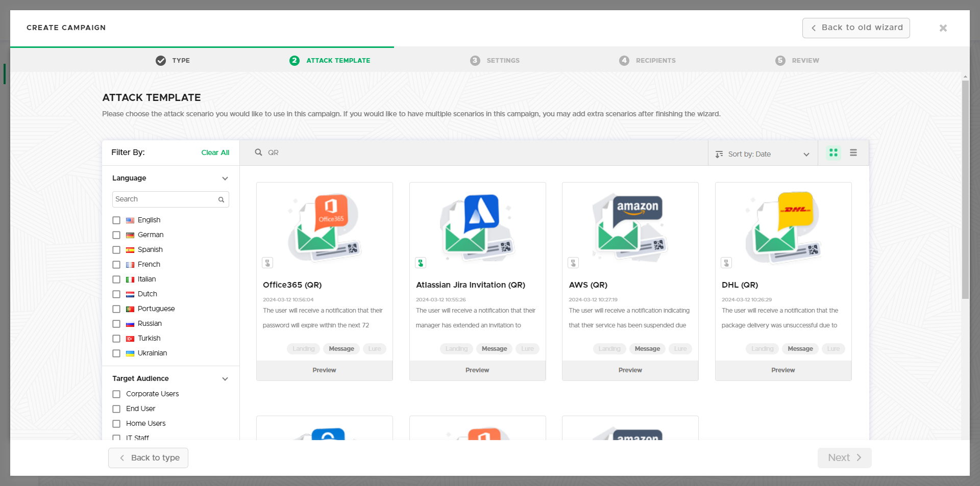
Task: Click the Office365 (QR) title text
Action: [292, 285]
